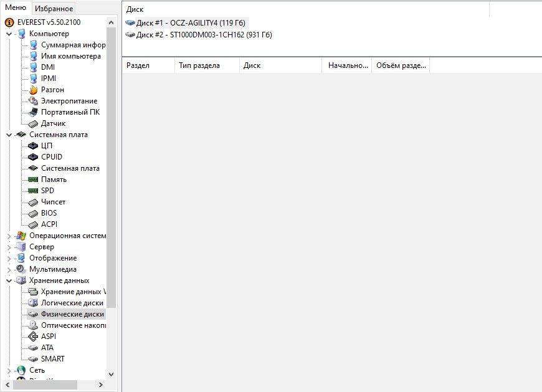Click the tree scroll down arrow

tap(112, 374)
